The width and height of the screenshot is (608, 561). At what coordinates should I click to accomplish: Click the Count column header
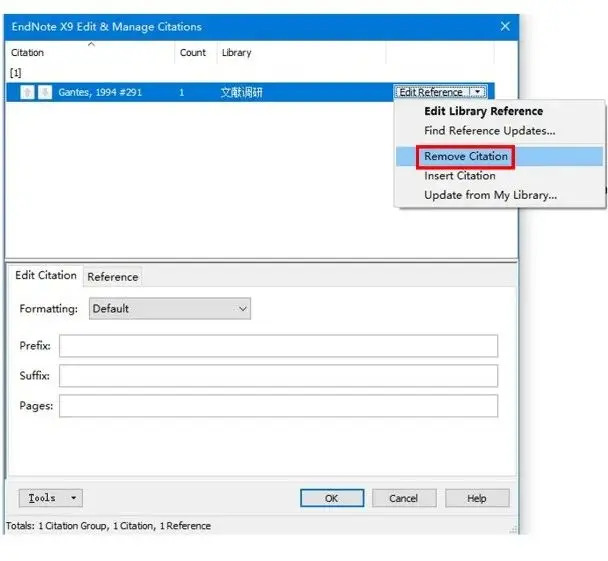195,52
